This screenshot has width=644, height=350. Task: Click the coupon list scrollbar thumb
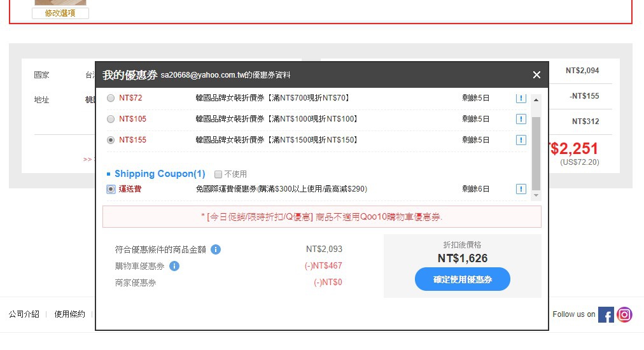[x=536, y=153]
